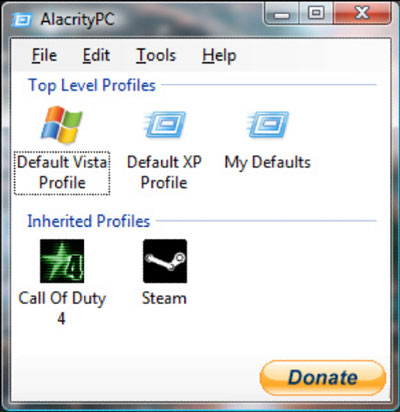The height and width of the screenshot is (412, 400).
Task: Select the Windows flag Default Vista icon
Action: [x=62, y=125]
